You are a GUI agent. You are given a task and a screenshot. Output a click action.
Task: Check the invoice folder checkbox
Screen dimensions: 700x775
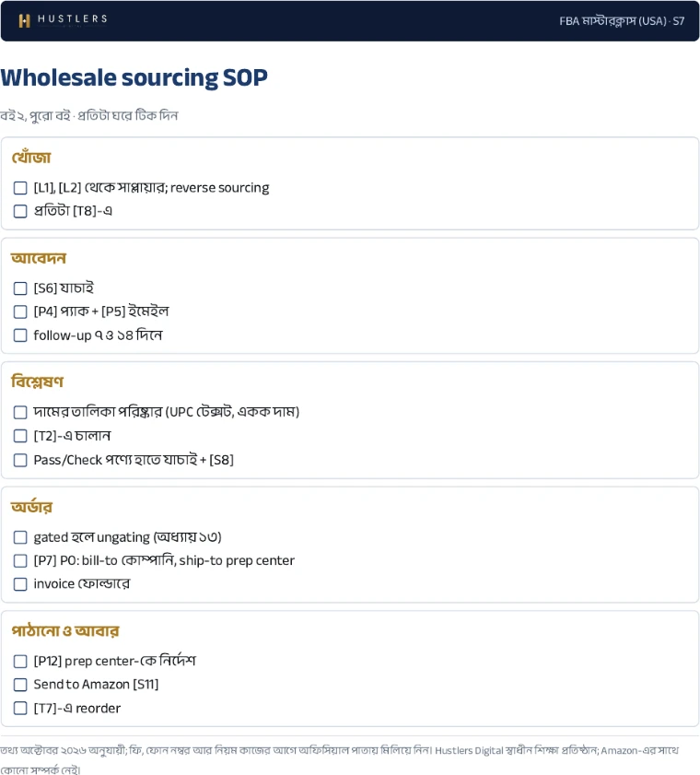20,584
